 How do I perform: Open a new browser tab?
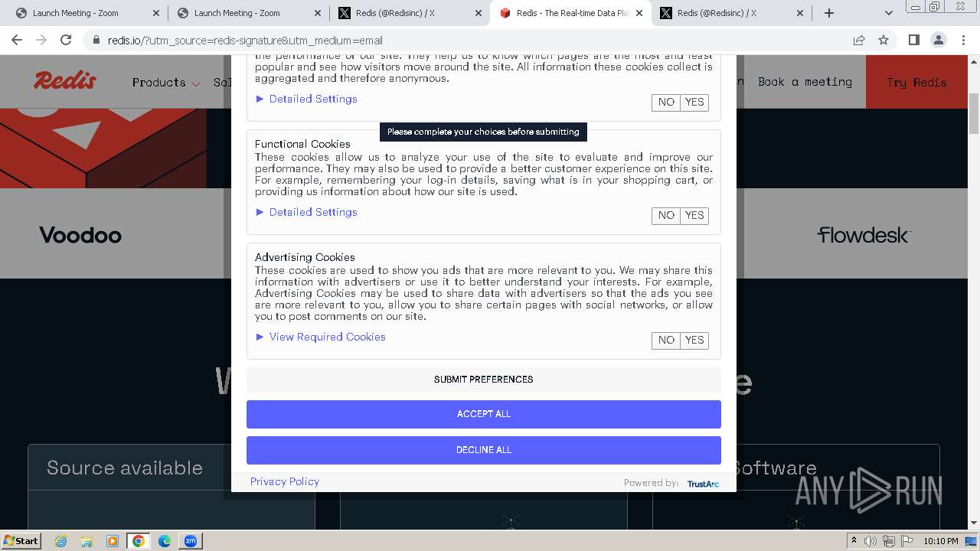click(x=829, y=13)
